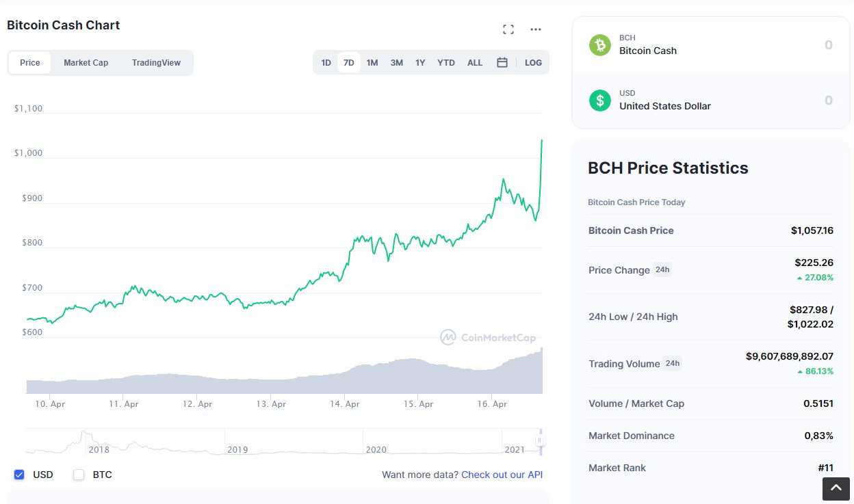Open the 24h dropdown next to Price Change
The image size is (854, 504).
pyautogui.click(x=662, y=269)
